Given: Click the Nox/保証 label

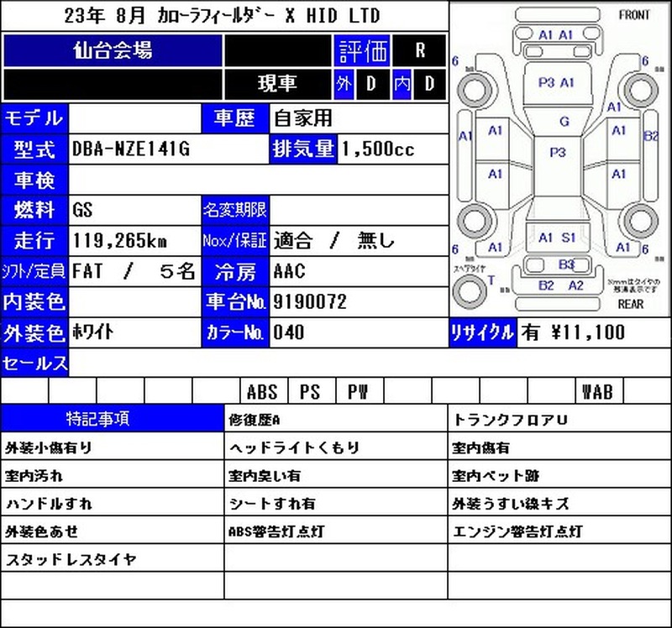Looking at the screenshot, I should tap(235, 241).
